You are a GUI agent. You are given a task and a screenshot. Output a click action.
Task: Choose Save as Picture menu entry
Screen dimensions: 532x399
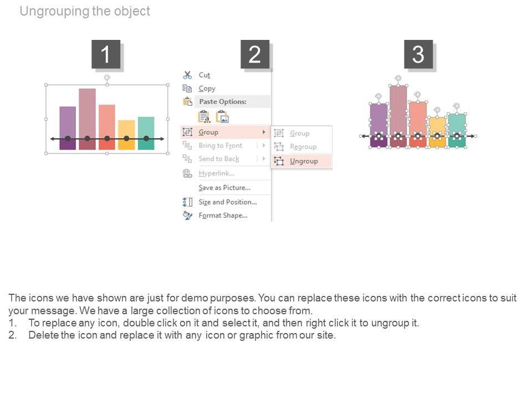click(x=224, y=188)
